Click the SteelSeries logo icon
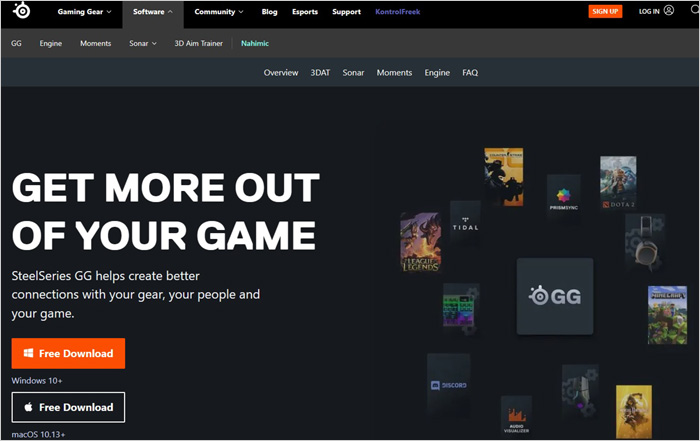Image resolution: width=700 pixels, height=441 pixels. click(21, 10)
